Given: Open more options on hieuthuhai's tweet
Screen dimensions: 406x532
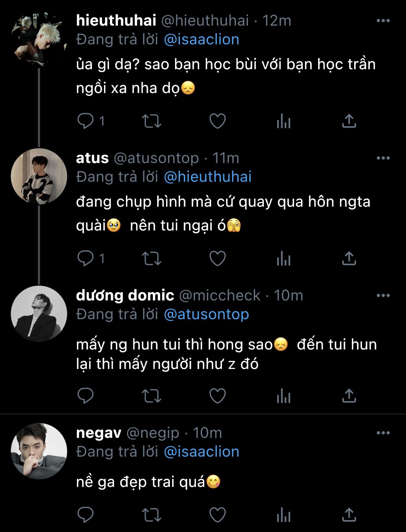Looking at the screenshot, I should click(383, 21).
